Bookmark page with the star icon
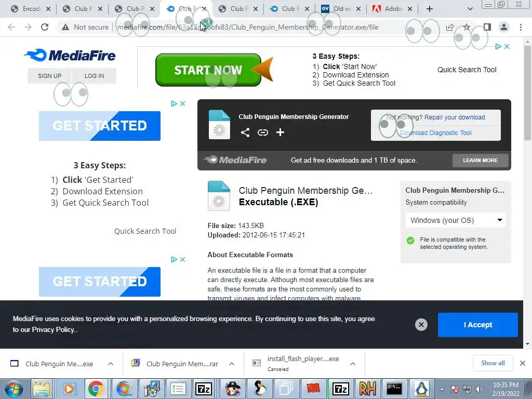Image resolution: width=532 pixels, height=399 pixels. point(467,27)
